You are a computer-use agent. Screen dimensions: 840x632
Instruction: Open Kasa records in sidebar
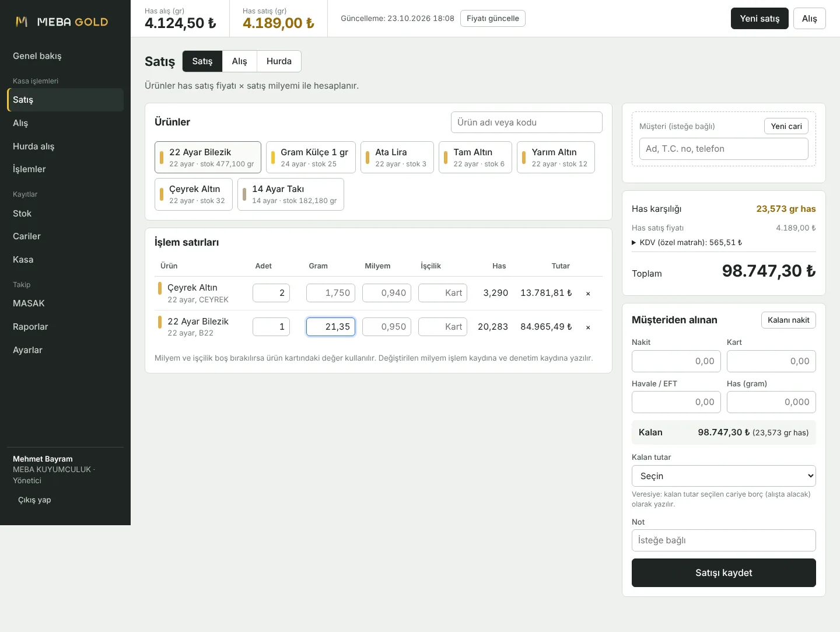tap(65, 260)
